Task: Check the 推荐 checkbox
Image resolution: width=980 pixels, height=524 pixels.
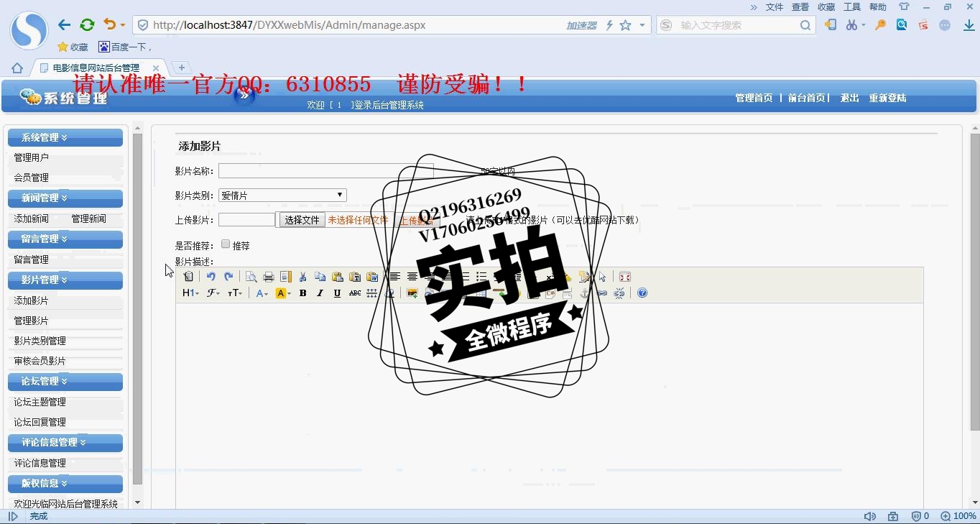Action: coord(226,244)
